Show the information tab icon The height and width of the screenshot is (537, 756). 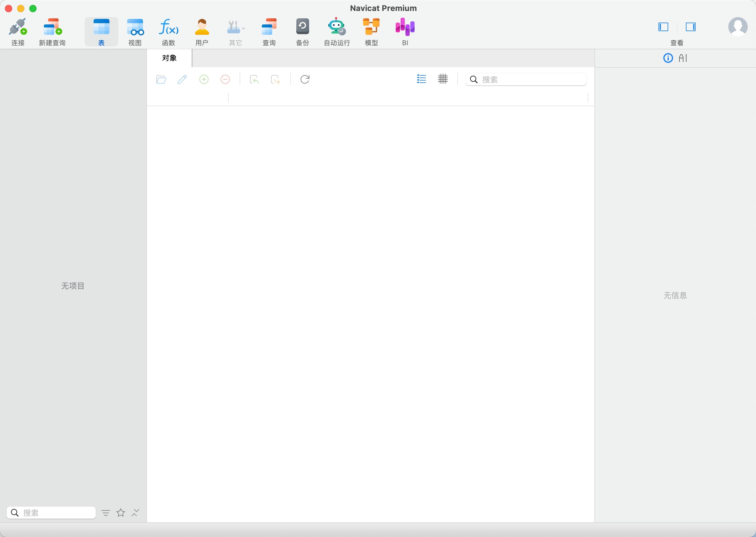pyautogui.click(x=668, y=58)
